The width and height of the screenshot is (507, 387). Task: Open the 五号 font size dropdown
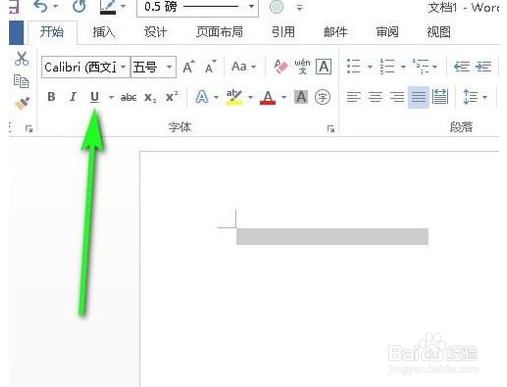169,67
